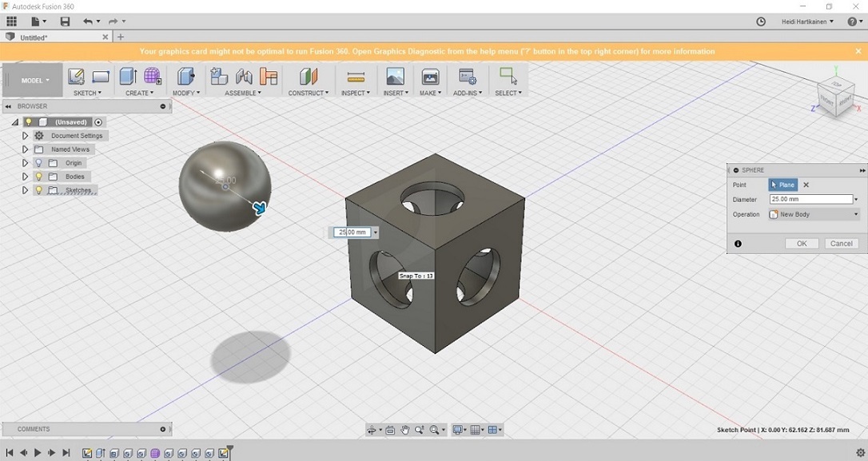Image resolution: width=868 pixels, height=461 pixels.
Task: Open the Diameter field dropdown arrow
Action: (856, 199)
